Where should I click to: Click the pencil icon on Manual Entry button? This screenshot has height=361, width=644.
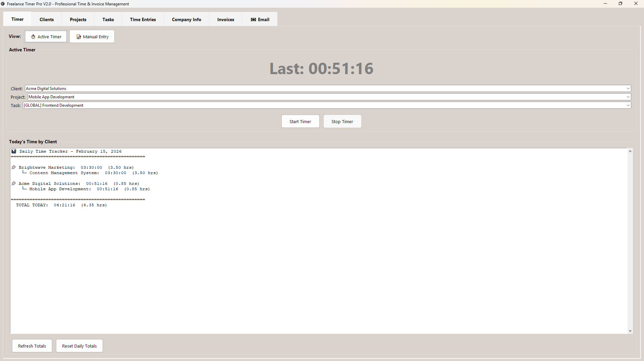coord(79,37)
